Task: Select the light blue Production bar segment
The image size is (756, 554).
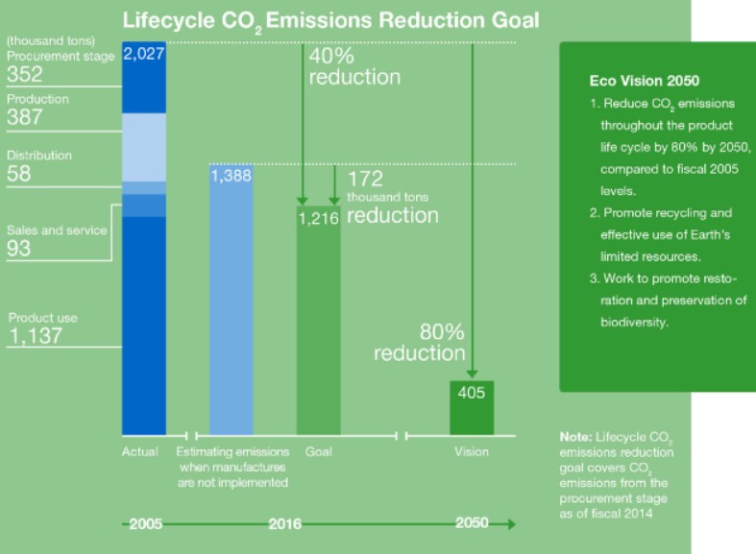Action: pos(144,147)
